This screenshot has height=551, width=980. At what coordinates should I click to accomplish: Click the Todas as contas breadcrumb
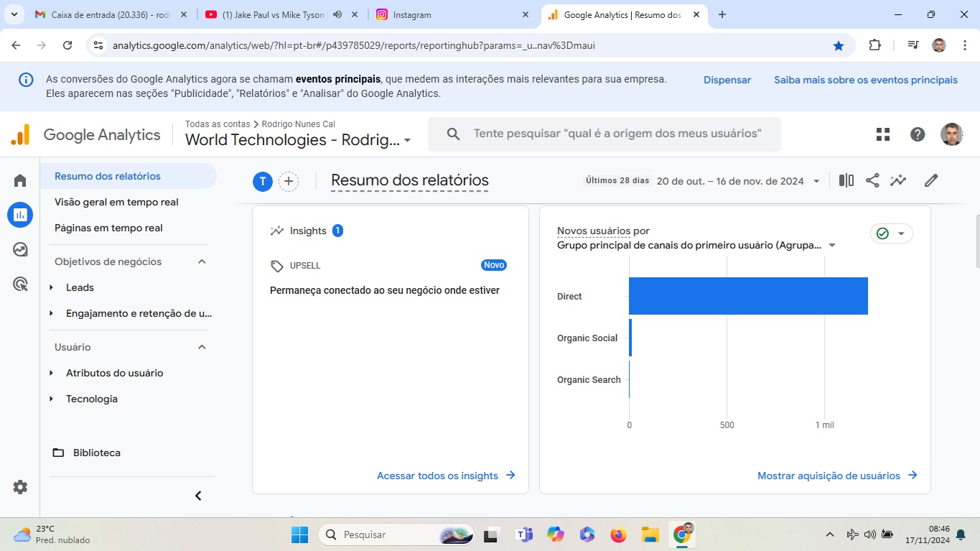(x=218, y=124)
